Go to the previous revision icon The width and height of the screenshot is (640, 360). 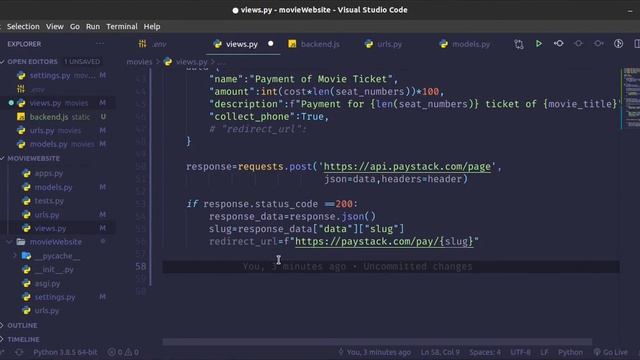[x=559, y=44]
